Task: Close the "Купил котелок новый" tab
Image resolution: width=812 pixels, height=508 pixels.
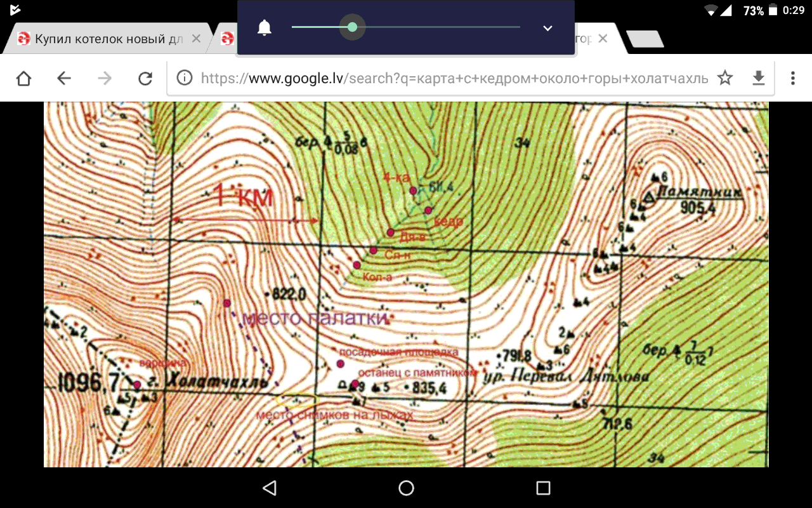Action: (196, 39)
